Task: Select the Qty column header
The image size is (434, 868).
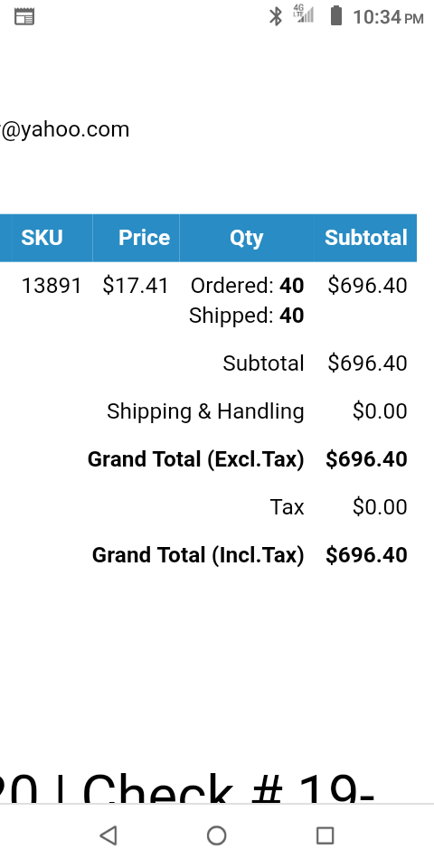Action: [x=246, y=238]
